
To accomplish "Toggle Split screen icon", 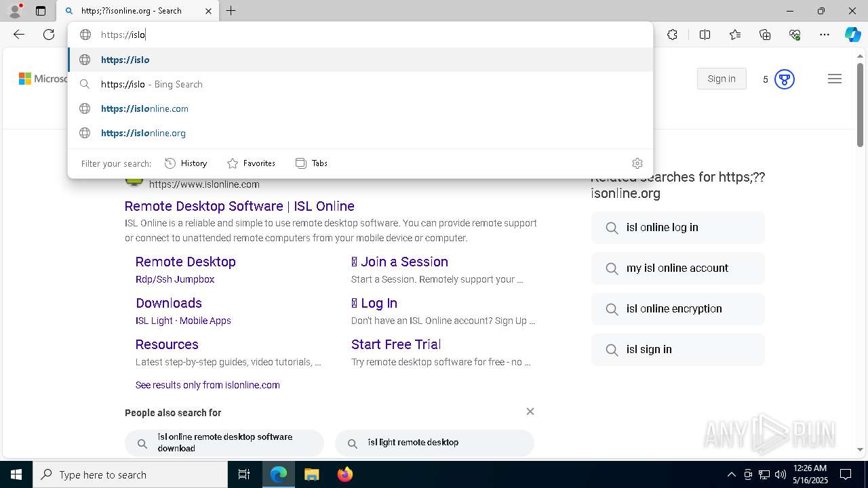I will tap(705, 35).
